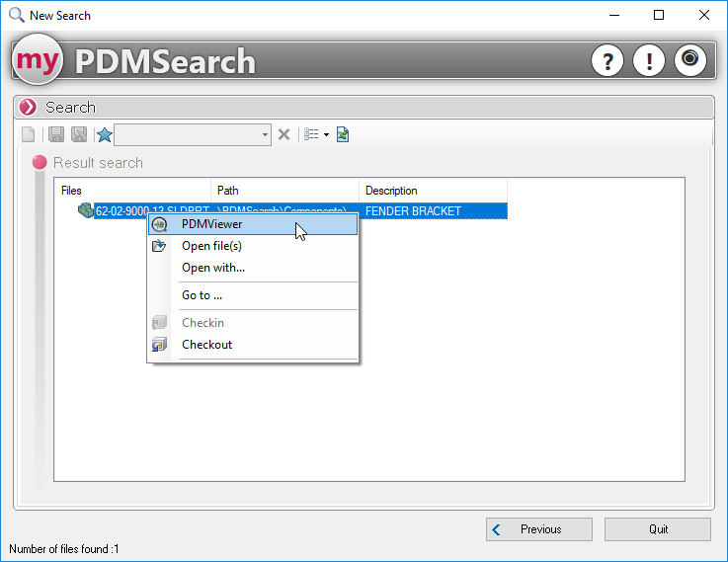Click the help question mark icon
The image size is (728, 562).
click(607, 61)
